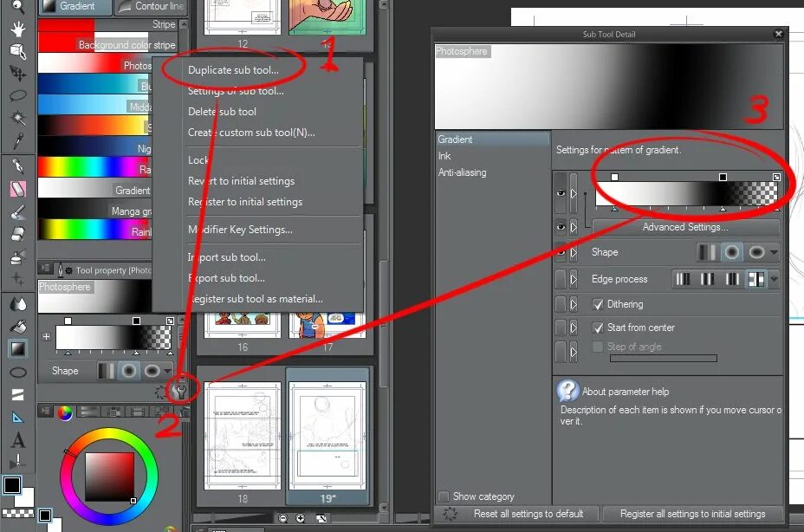Toggle visibility box for Dithering row
Image resolution: width=804 pixels, height=532 pixels.
click(561, 304)
